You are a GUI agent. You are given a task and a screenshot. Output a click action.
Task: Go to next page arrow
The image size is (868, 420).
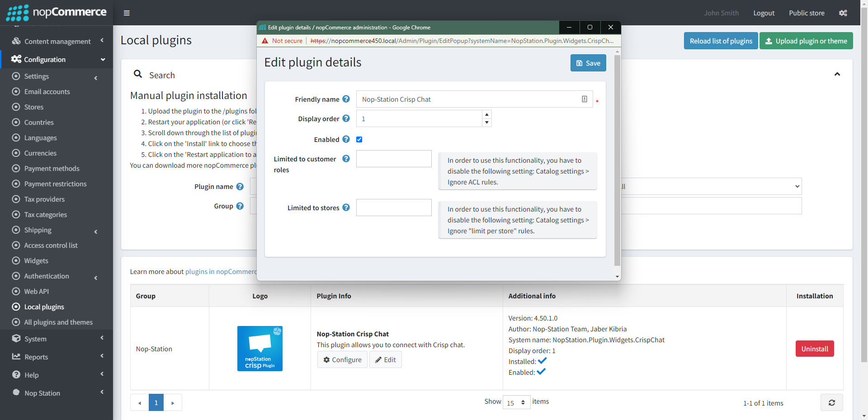point(173,402)
